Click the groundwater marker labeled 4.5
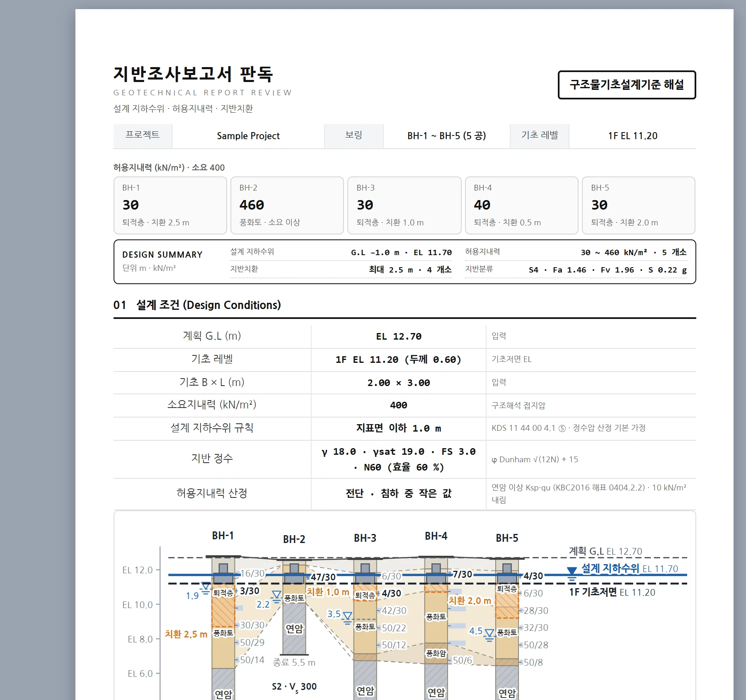The height and width of the screenshot is (700, 746). pyautogui.click(x=489, y=635)
